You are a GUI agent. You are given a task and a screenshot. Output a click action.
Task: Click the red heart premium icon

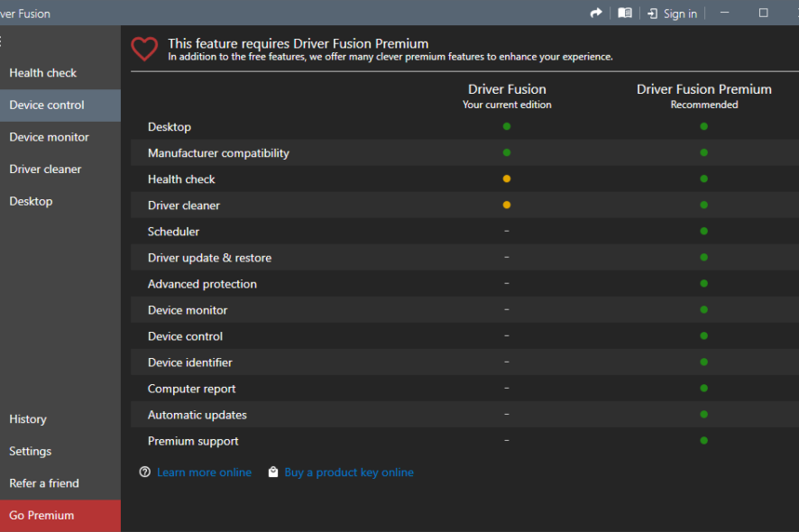coord(144,49)
